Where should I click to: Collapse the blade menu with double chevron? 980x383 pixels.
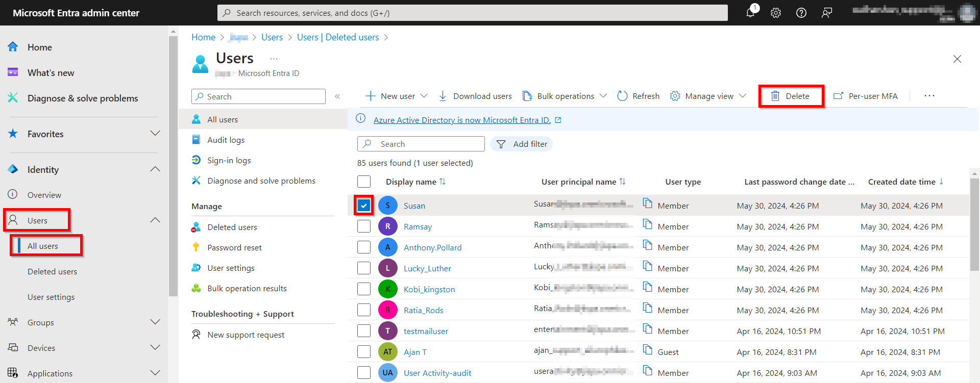pyautogui.click(x=337, y=96)
